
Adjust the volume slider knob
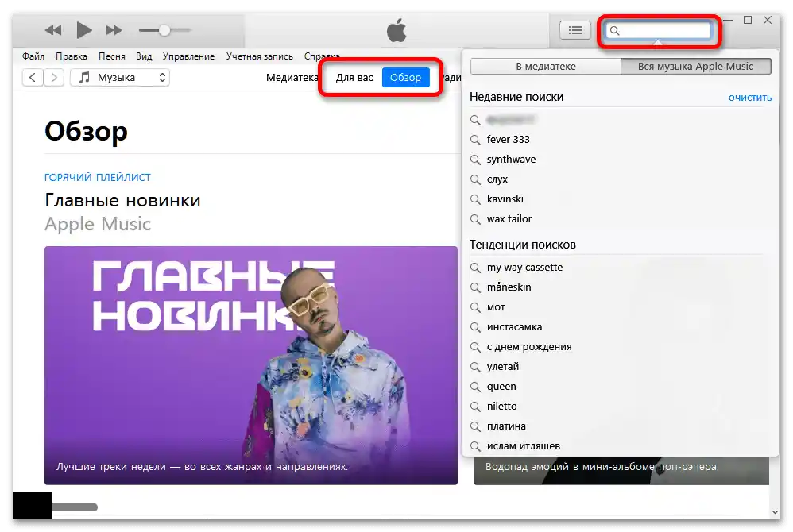point(164,30)
